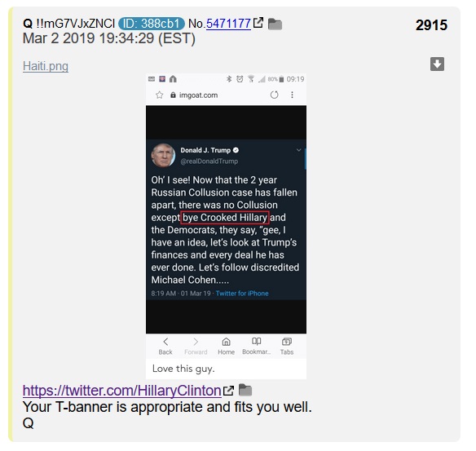Open the Tabs view in the bottom bar
This screenshot has height=451, width=476.
[x=287, y=347]
